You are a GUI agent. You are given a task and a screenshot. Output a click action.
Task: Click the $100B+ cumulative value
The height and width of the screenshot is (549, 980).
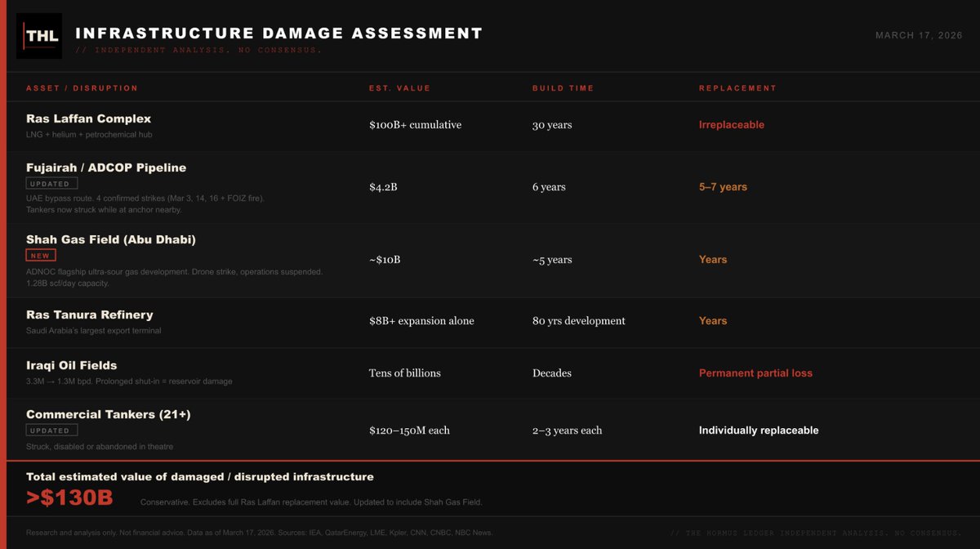click(415, 125)
